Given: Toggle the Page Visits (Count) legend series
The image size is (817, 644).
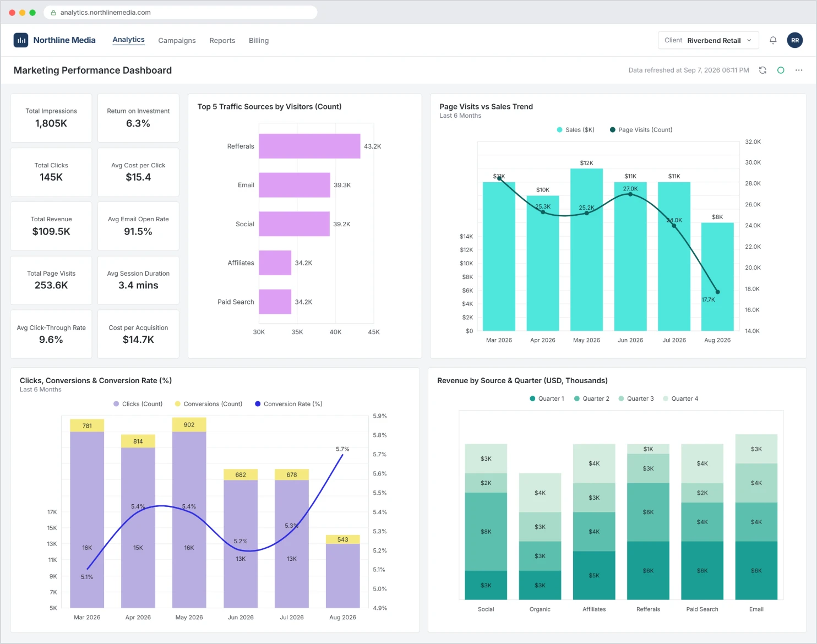Looking at the screenshot, I should pos(641,130).
